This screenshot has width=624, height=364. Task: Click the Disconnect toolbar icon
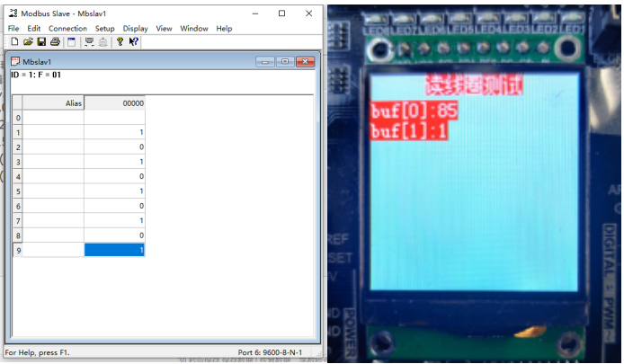103,41
